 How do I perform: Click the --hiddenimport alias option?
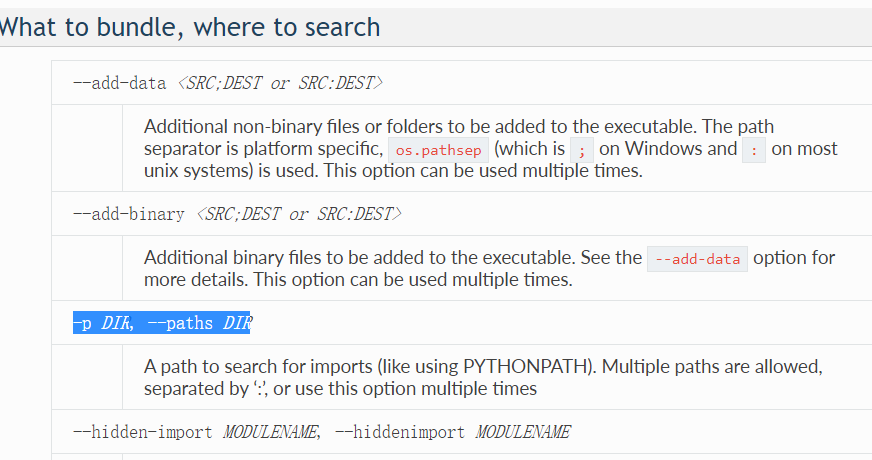coord(399,432)
